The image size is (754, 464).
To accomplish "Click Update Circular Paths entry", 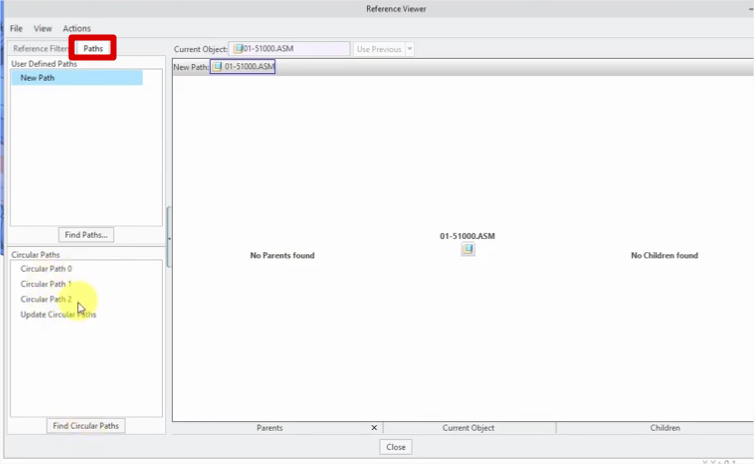I will coord(58,315).
